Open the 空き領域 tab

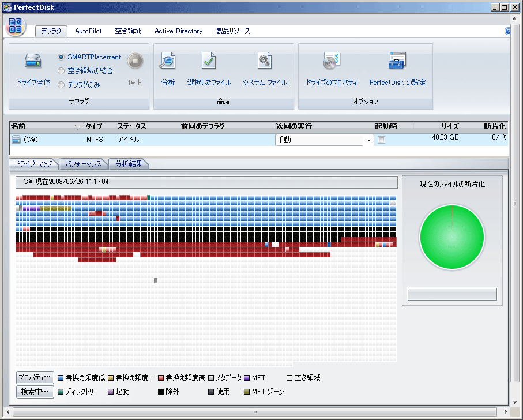tap(128, 31)
